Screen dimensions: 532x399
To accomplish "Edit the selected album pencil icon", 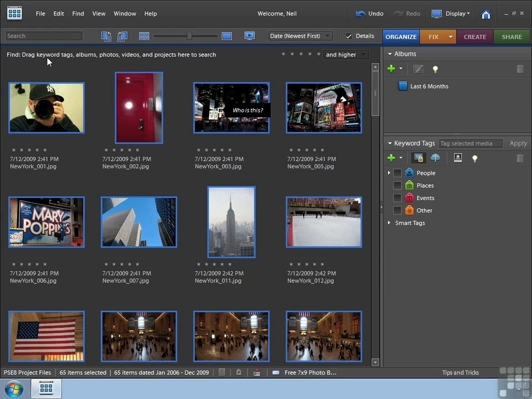I will pos(418,69).
